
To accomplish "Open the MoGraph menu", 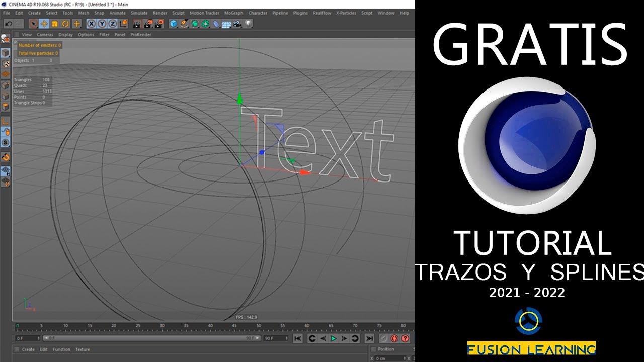I will 233,13.
